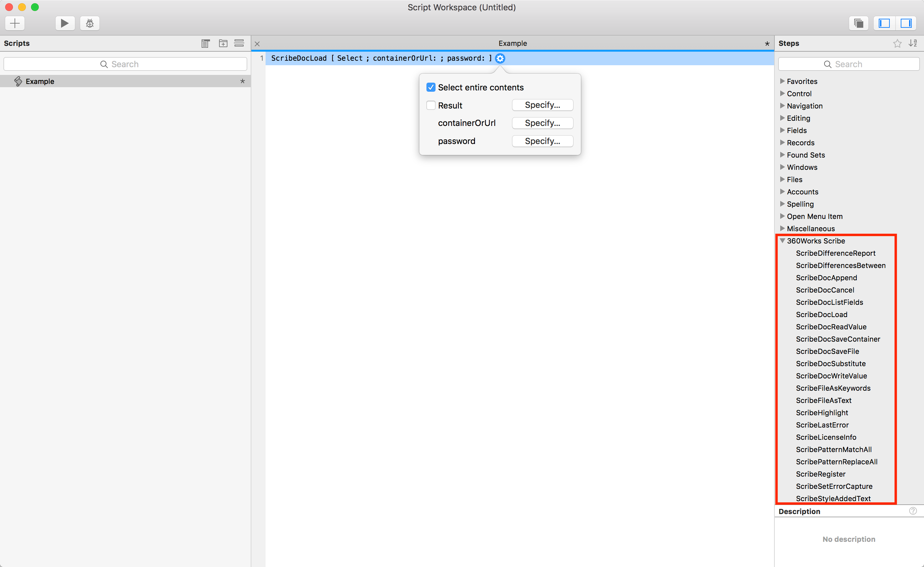924x567 pixels.
Task: Select ScribeDocReadValue step
Action: coord(831,327)
